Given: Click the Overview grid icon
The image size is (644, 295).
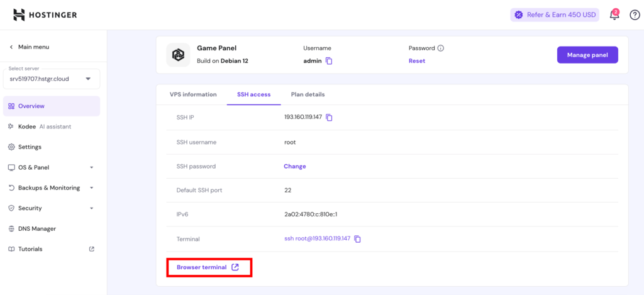Looking at the screenshot, I should tap(11, 106).
